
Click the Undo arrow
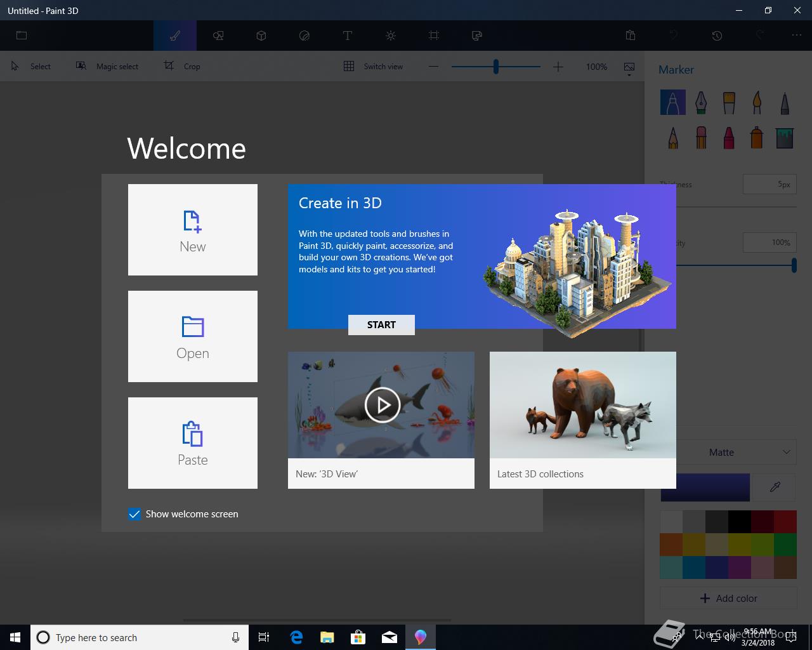coord(674,36)
